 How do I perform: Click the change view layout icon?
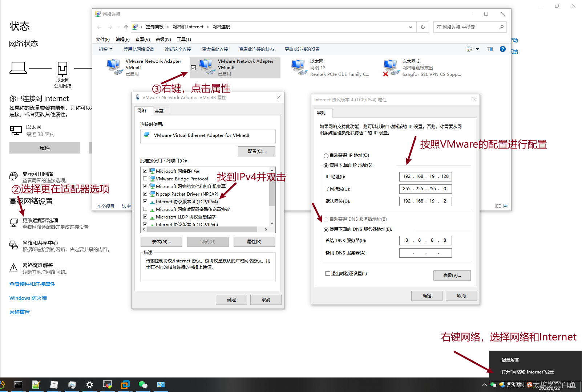pos(469,49)
